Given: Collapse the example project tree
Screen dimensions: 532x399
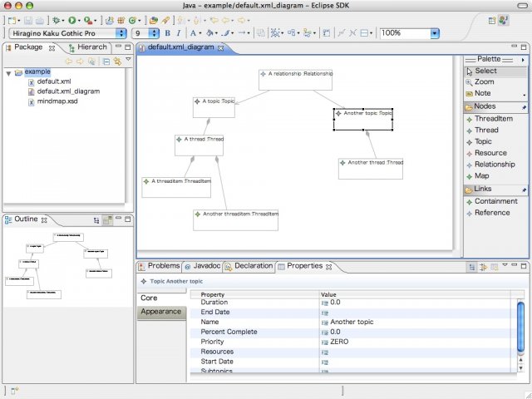Looking at the screenshot, I should 8,72.
